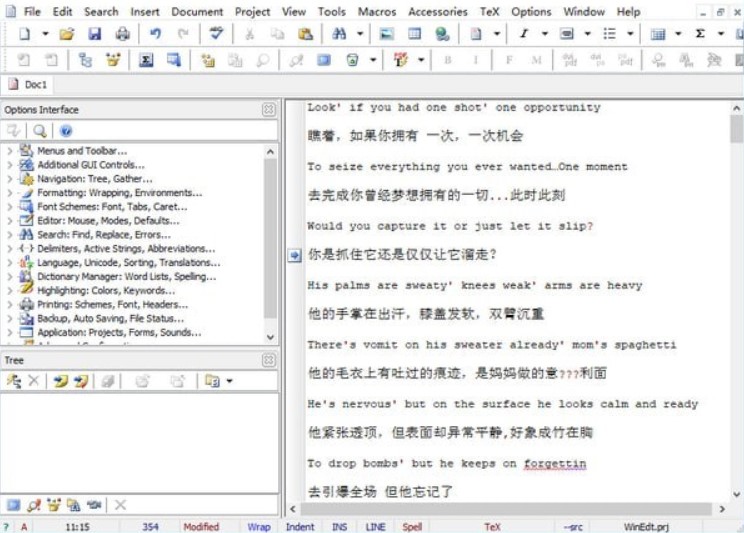Click the first yellow arrow icon in Tree panel

[x=61, y=381]
